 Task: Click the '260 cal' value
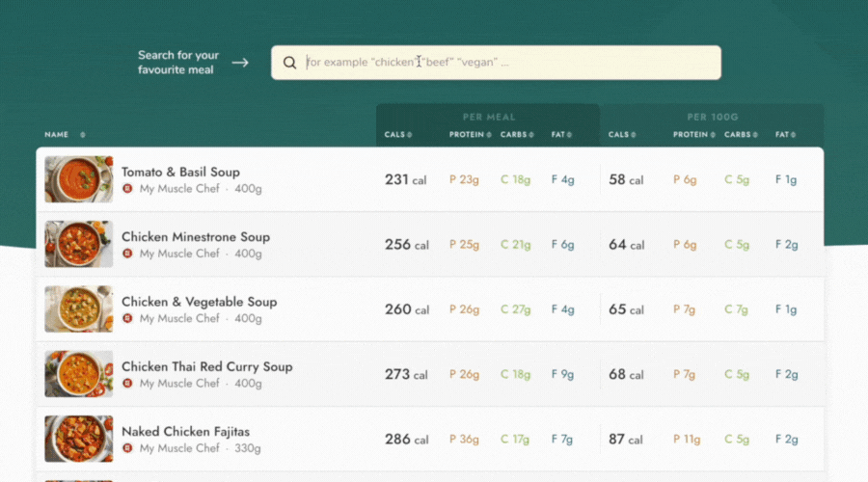(407, 309)
